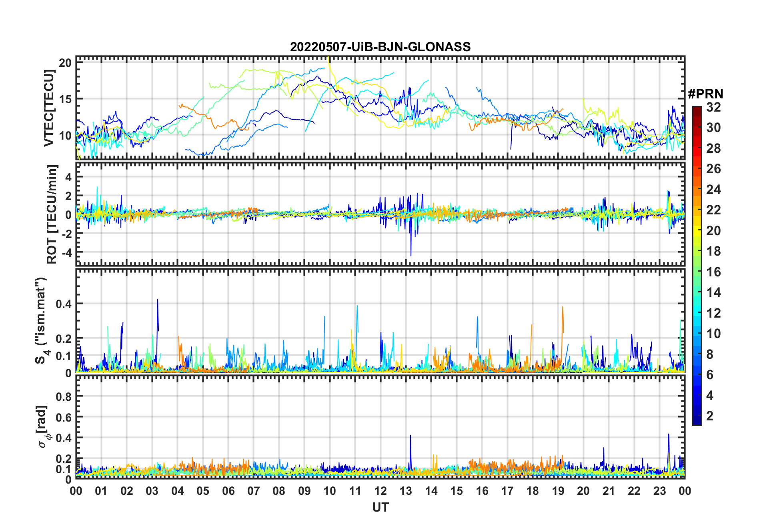Select the VTEC[TECU] y-axis label

pos(49,108)
